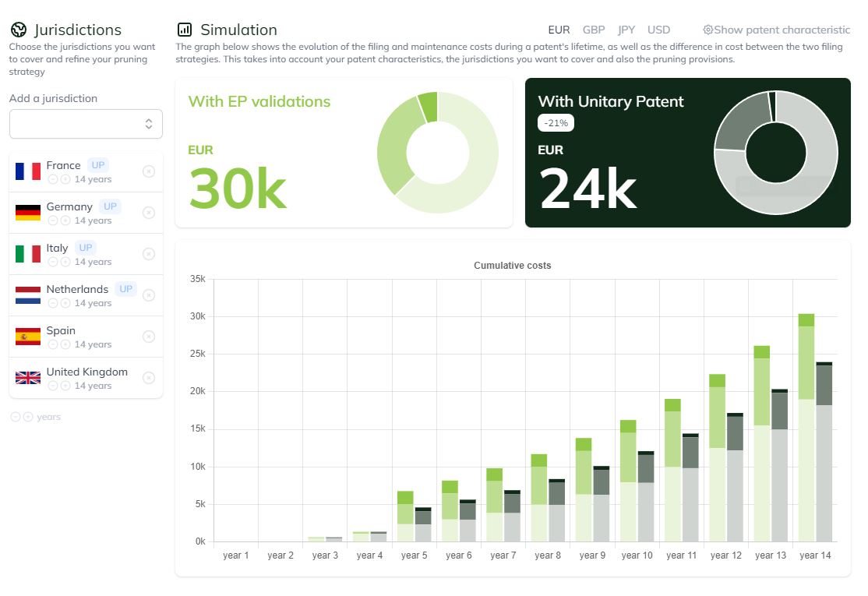Screen dimensions: 868x596
Task: Remove the United Kingdom jurisdiction
Action: tap(149, 378)
